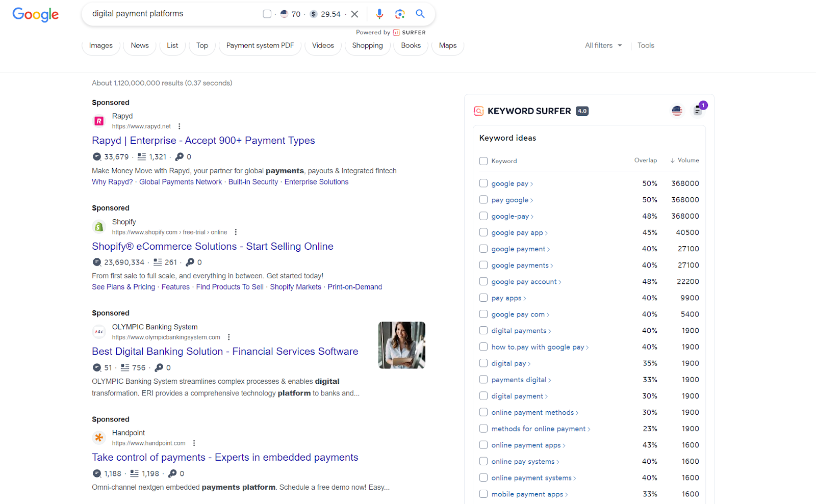
Task: Open the three-dot menu for Shopify ad
Action: pos(236,232)
